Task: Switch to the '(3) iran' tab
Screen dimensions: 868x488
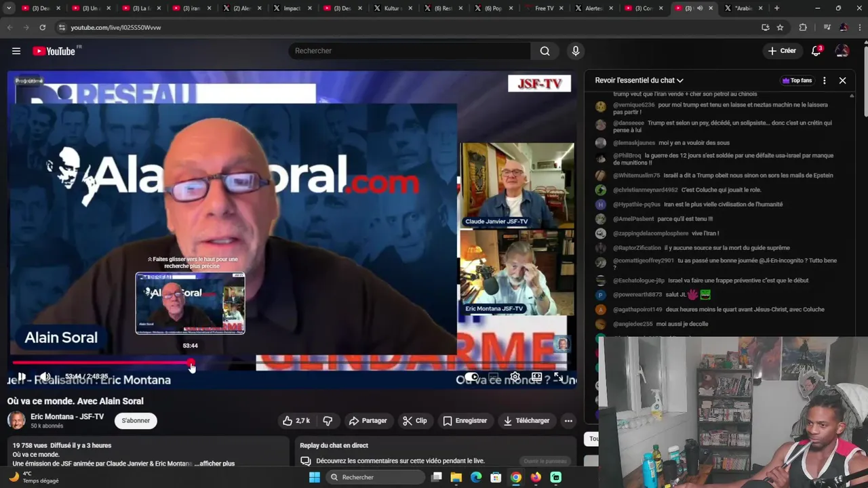Action: coord(191,8)
